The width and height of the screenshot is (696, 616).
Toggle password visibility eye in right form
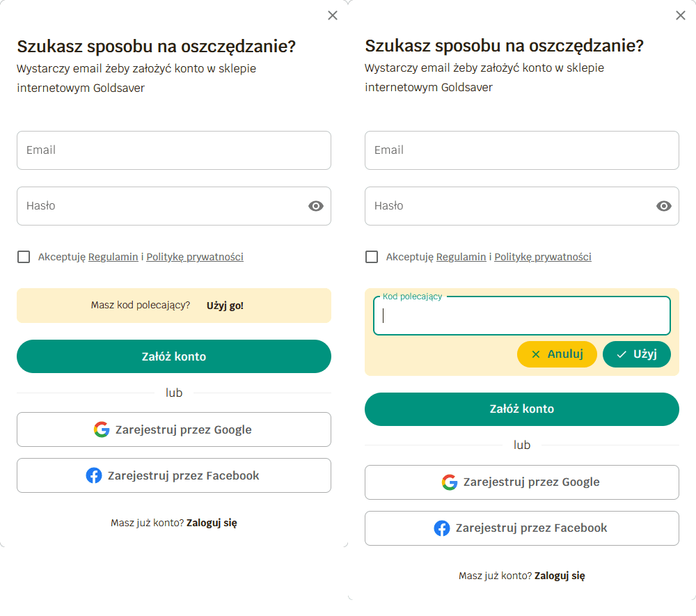click(x=664, y=206)
